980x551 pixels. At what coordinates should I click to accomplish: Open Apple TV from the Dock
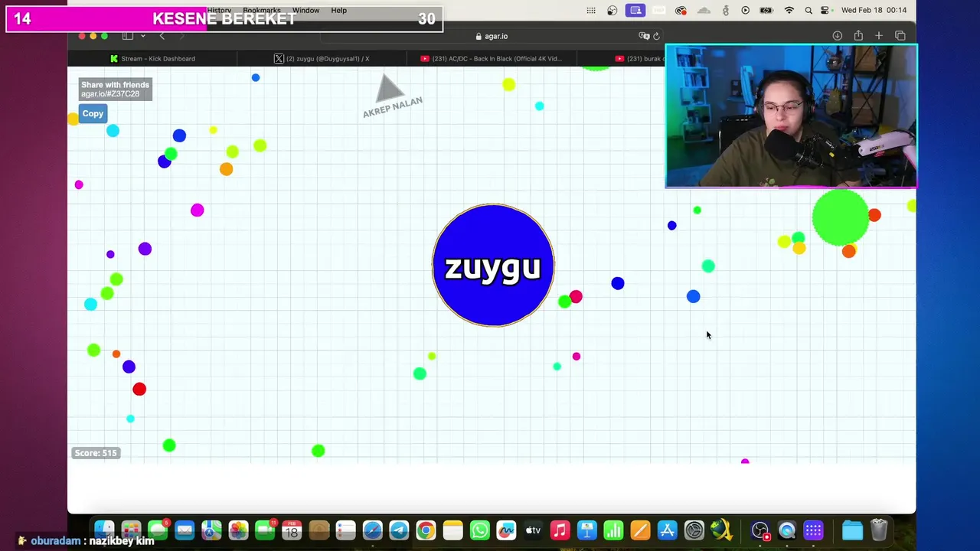[533, 530]
